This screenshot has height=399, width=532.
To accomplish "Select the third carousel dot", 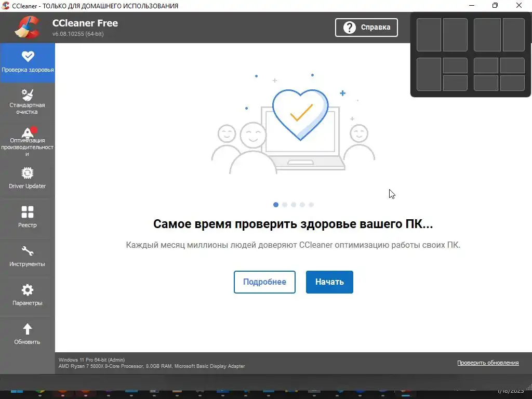I will pos(294,205).
